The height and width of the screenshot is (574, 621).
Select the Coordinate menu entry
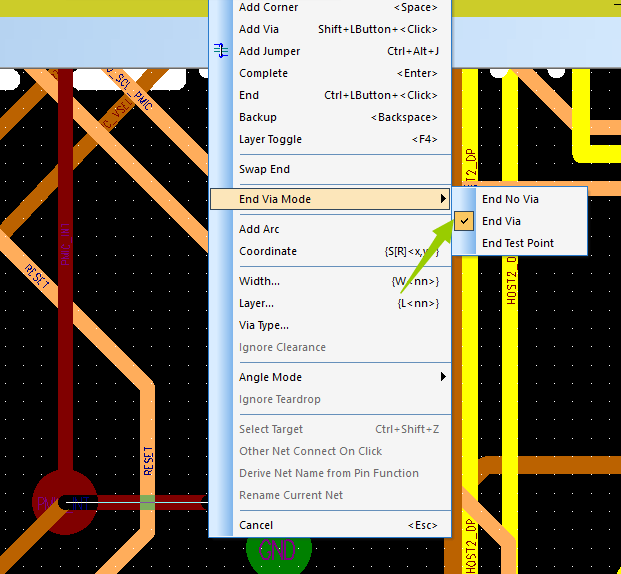click(330, 251)
